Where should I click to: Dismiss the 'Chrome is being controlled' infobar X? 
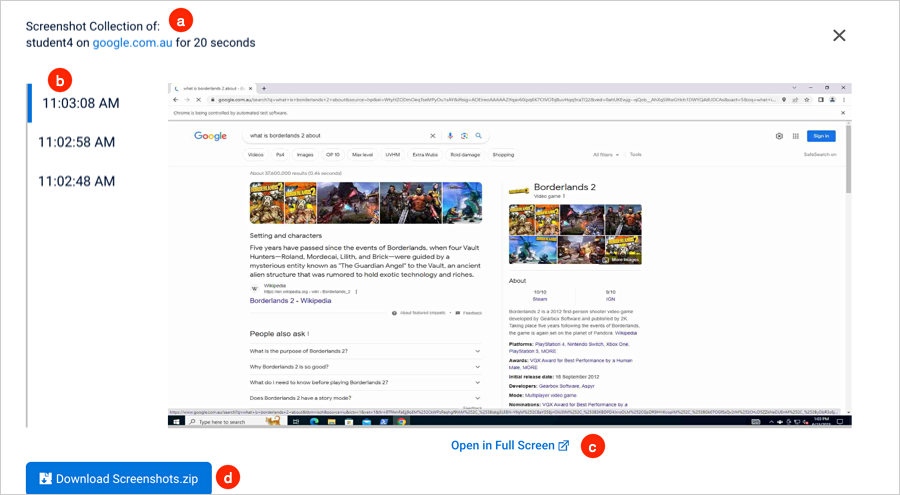pos(843,113)
